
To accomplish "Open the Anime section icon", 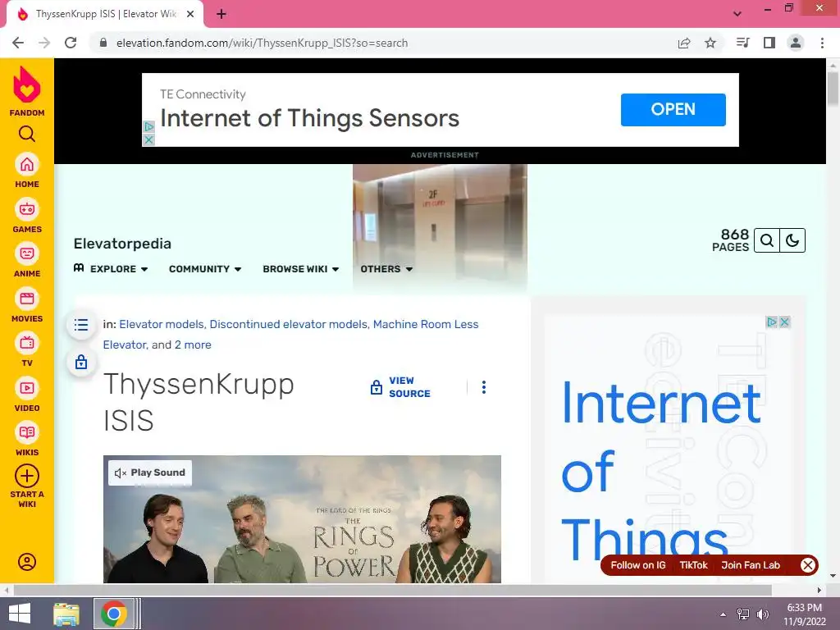I will click(27, 253).
